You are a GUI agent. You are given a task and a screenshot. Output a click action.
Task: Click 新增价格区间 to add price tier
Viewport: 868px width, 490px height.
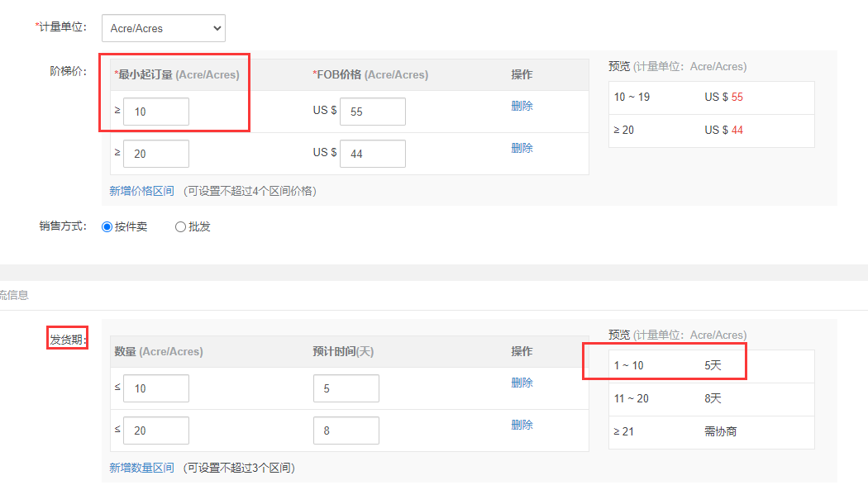(141, 191)
